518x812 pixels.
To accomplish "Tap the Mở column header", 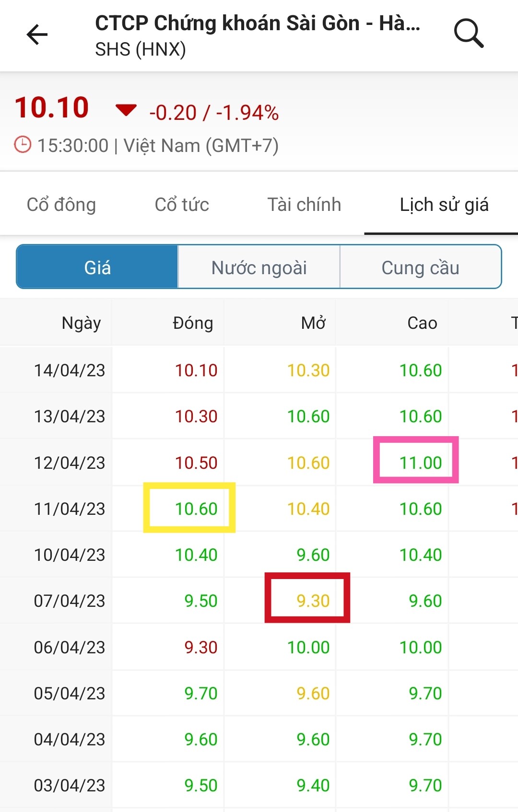I will pos(313,323).
